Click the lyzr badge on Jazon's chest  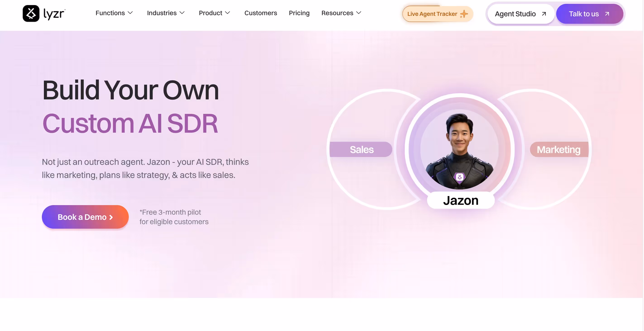(x=460, y=177)
